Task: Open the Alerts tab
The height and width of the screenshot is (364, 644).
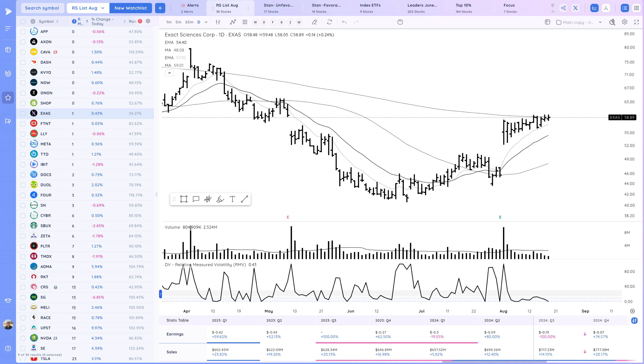Action: 190,8
